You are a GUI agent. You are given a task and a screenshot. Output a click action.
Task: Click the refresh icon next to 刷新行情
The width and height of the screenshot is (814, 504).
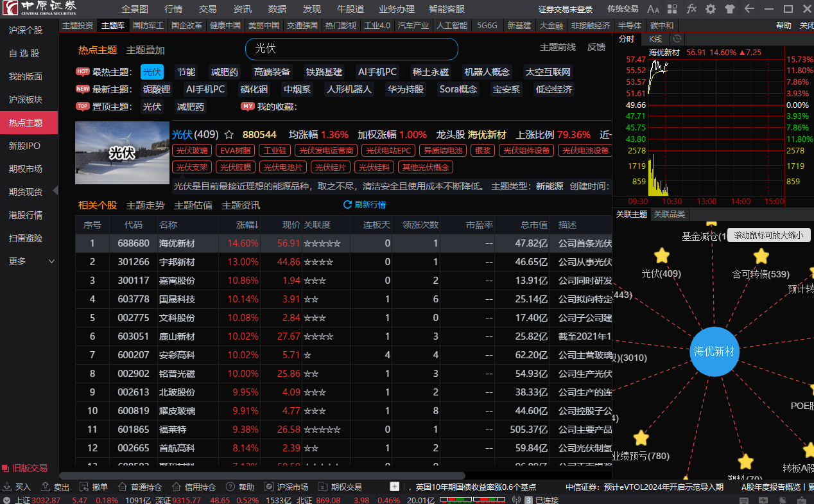tap(348, 205)
